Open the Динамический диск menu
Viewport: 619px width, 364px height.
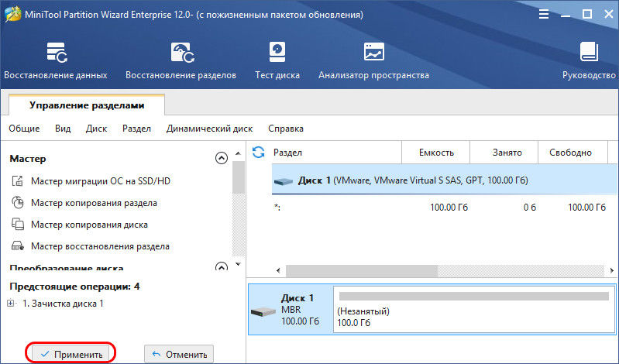coord(210,129)
